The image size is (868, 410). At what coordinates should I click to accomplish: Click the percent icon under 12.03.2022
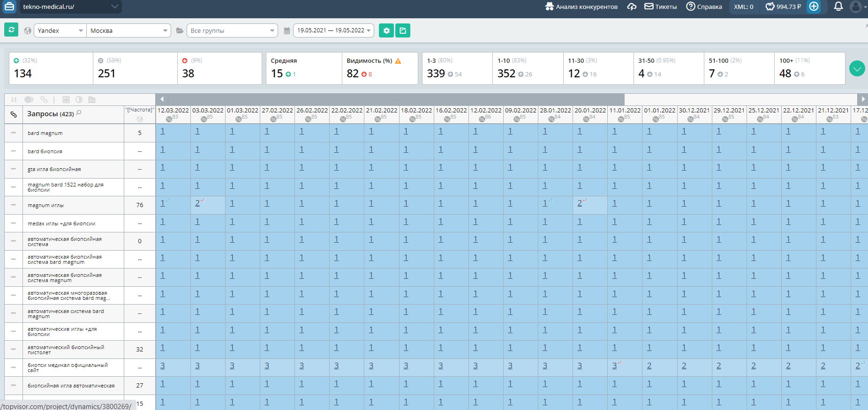tap(169, 119)
